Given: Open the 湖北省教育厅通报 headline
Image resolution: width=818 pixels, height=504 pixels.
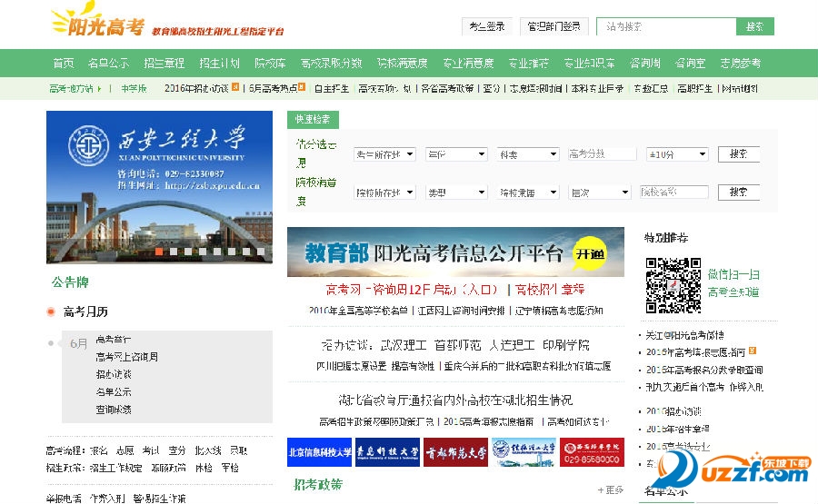Looking at the screenshot, I should [455, 400].
